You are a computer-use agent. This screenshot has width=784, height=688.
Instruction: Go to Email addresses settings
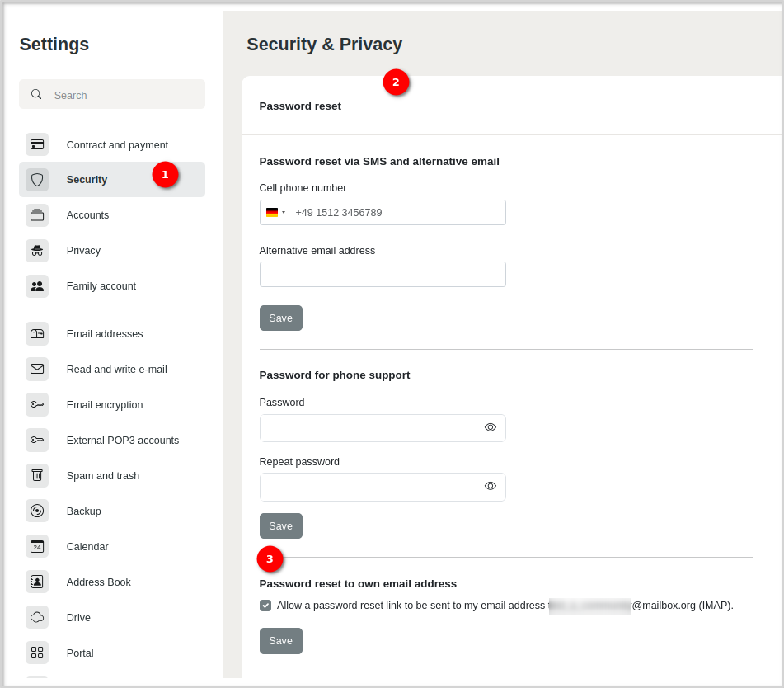coord(105,334)
